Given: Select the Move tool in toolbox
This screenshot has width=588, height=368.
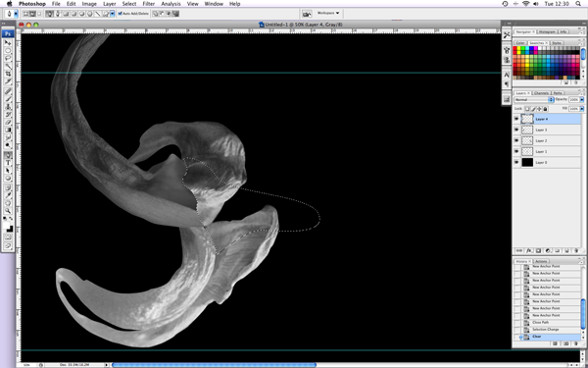Looking at the screenshot, I should 8,42.
